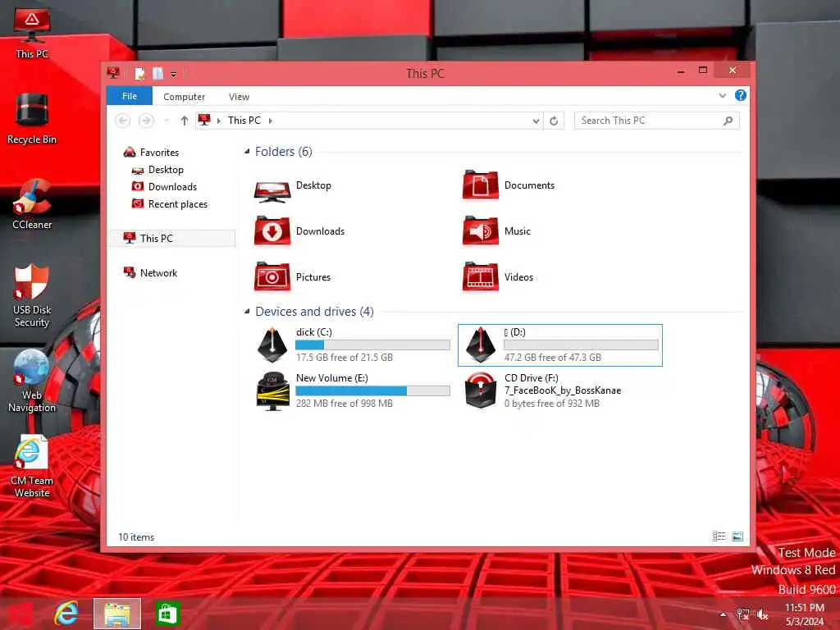
Task: Click the This PC address breadcrumb
Action: (x=244, y=121)
